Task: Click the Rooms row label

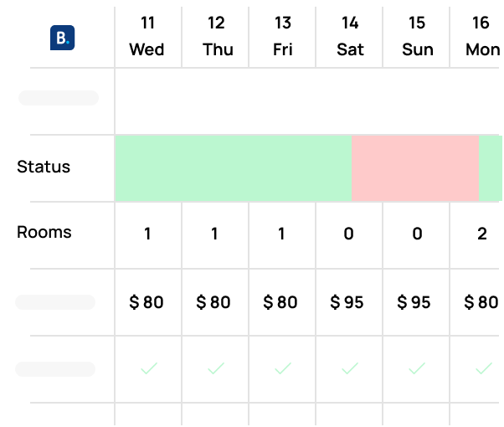Action: [44, 232]
